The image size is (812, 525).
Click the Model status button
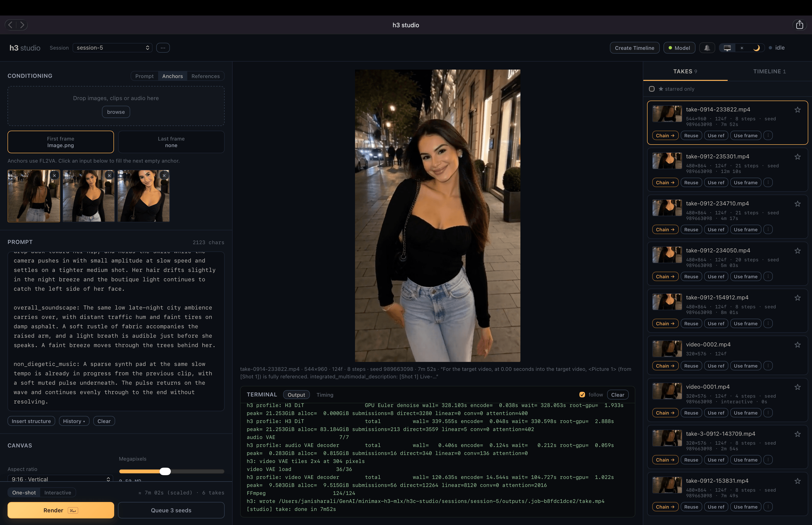point(679,48)
